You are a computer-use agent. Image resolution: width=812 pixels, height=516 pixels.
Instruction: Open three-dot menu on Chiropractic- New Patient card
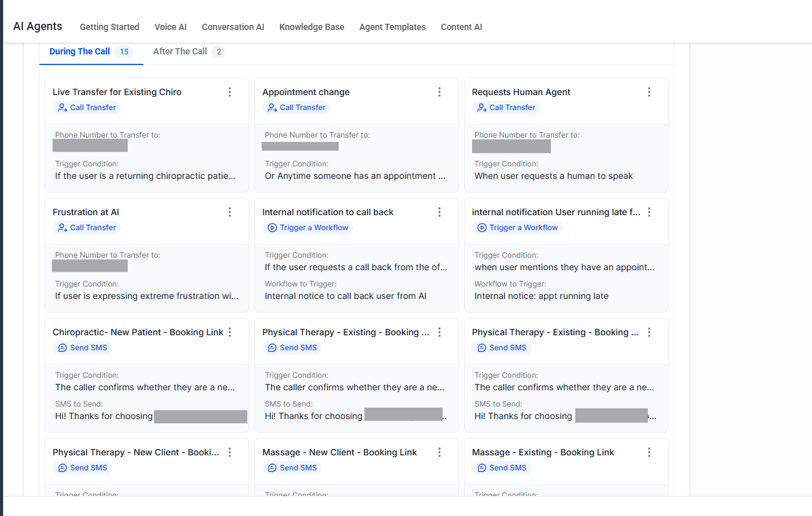click(x=230, y=332)
